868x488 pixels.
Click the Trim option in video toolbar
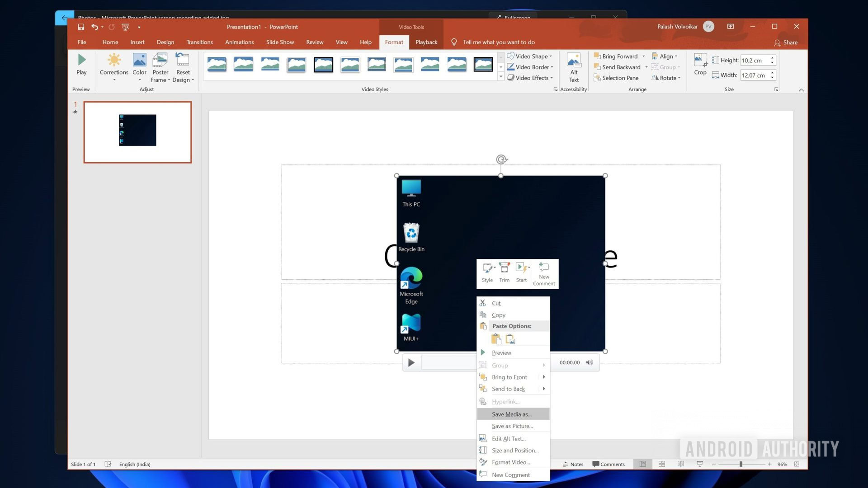click(x=505, y=272)
